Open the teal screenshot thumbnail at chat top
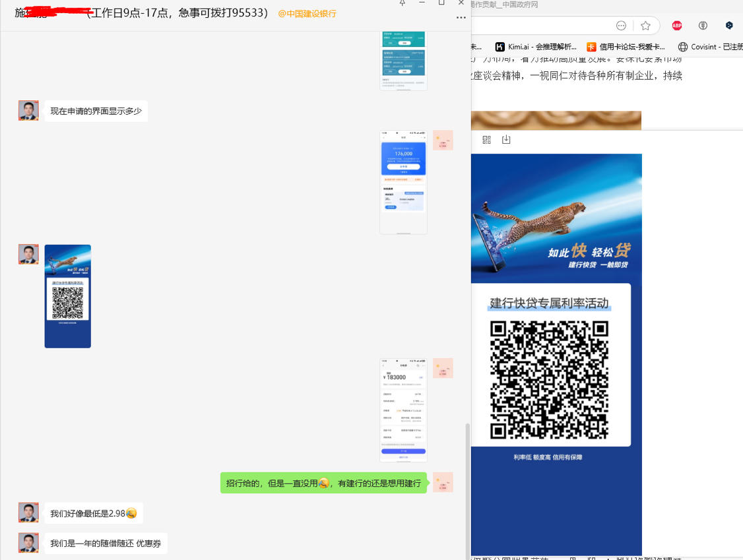The width and height of the screenshot is (743, 560). tap(404, 61)
